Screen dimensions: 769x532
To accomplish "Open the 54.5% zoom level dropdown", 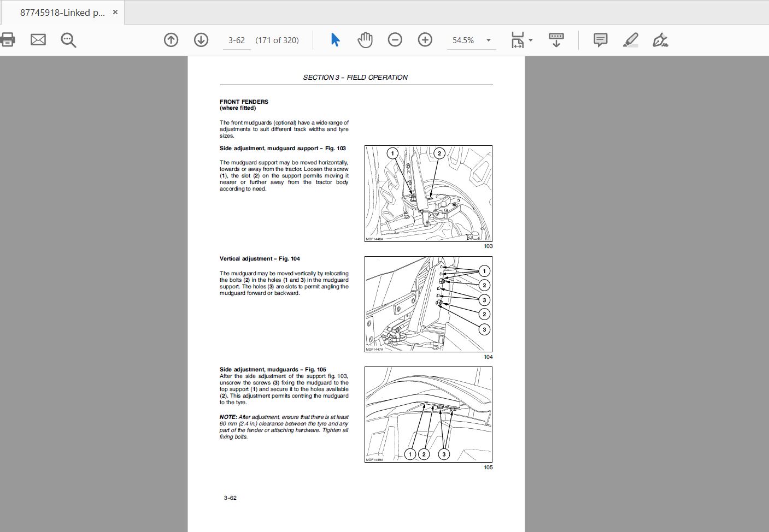I will (x=489, y=40).
